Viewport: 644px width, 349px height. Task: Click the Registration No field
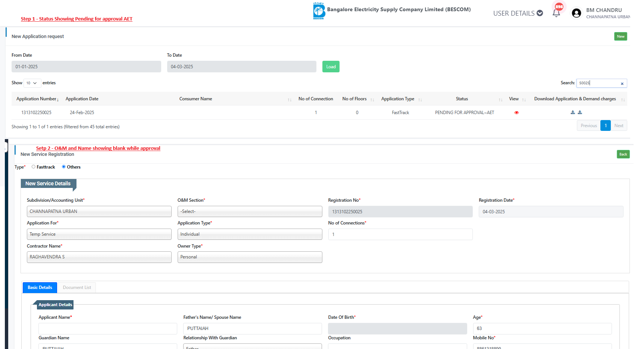[400, 212]
